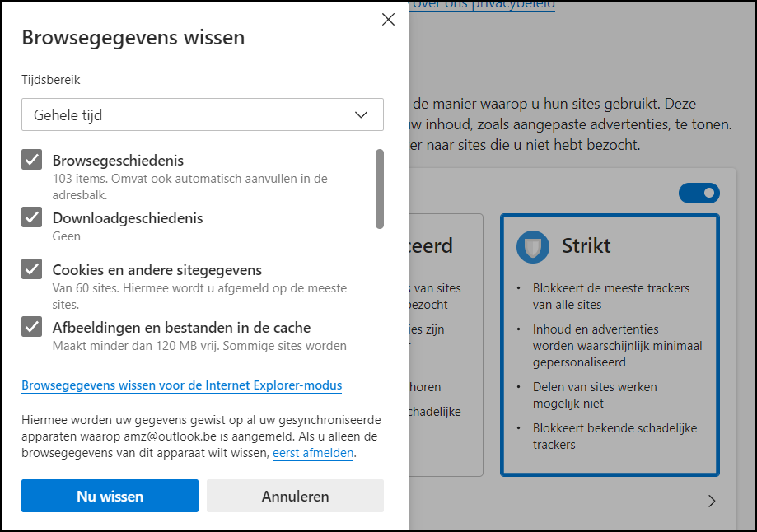757x532 pixels.
Task: Deselect Afbeeldingen en bestanden in de cache
Action: tap(32, 327)
